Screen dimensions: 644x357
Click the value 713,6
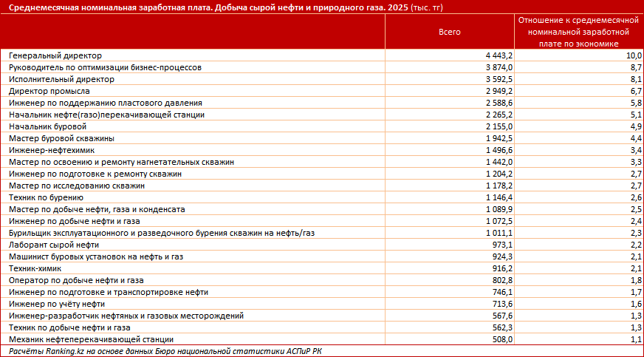pos(502,304)
